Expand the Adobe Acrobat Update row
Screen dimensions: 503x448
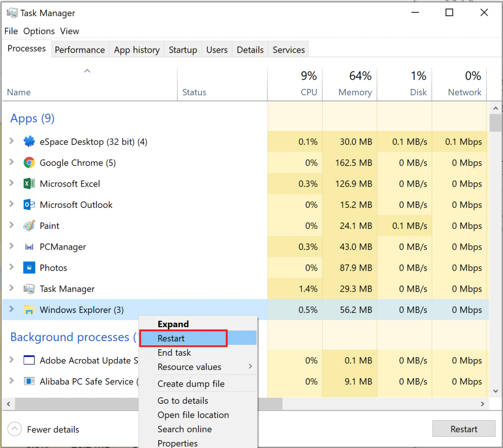point(12,360)
